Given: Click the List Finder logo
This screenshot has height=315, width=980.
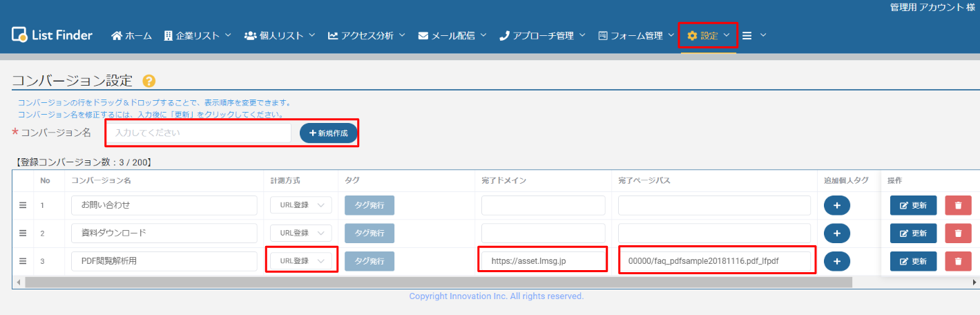Looking at the screenshot, I should point(52,35).
